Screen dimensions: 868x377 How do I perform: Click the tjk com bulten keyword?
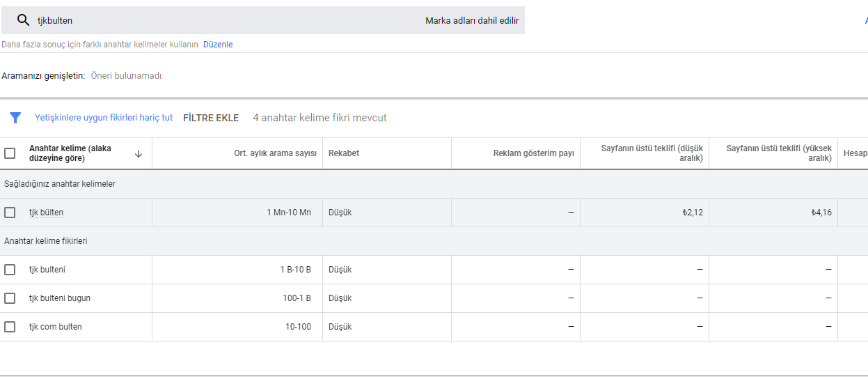56,327
